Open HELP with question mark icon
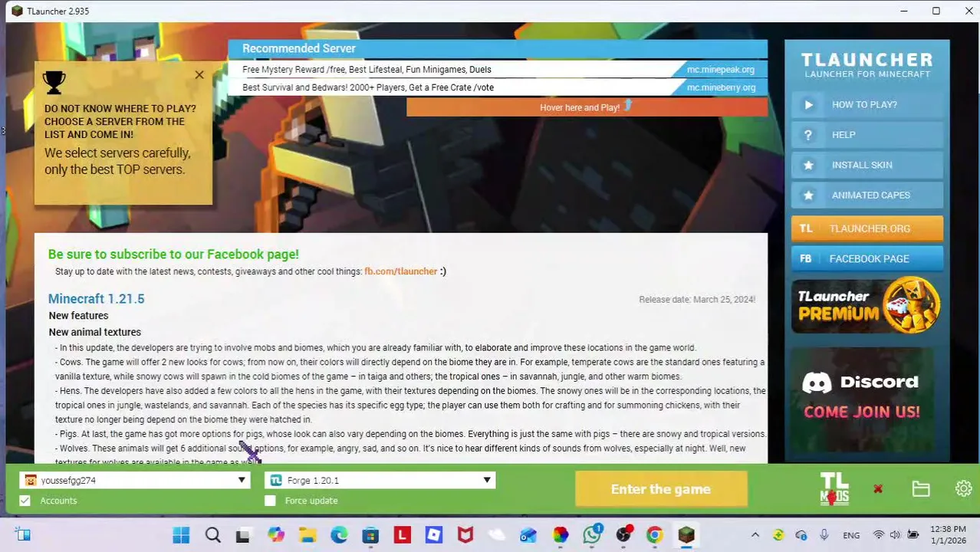 click(867, 135)
